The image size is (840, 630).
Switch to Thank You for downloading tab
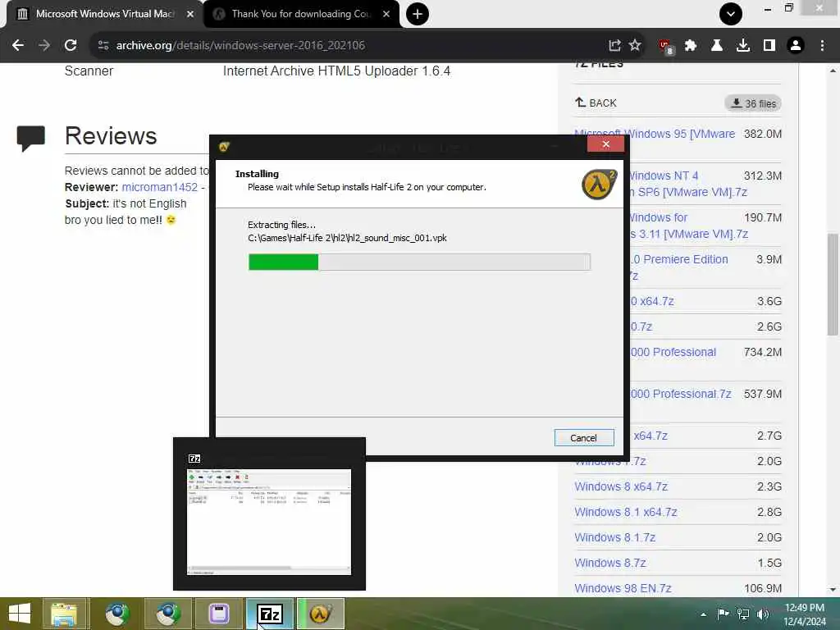(x=302, y=14)
